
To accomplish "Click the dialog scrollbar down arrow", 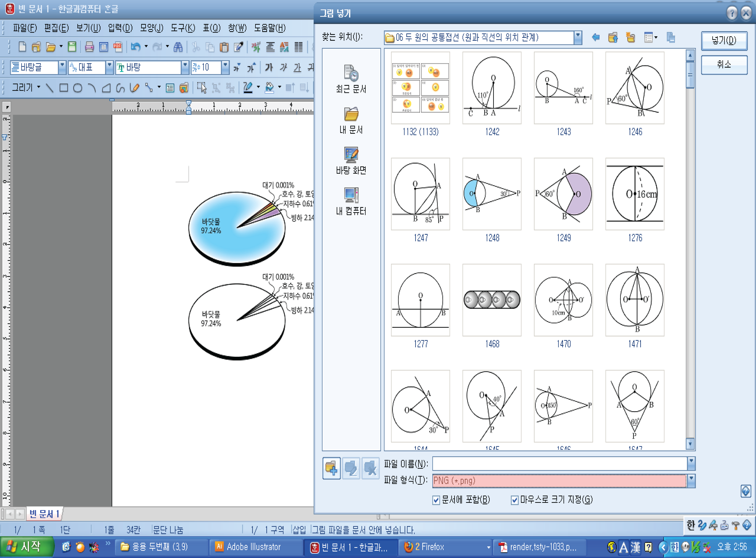I will tap(690, 444).
